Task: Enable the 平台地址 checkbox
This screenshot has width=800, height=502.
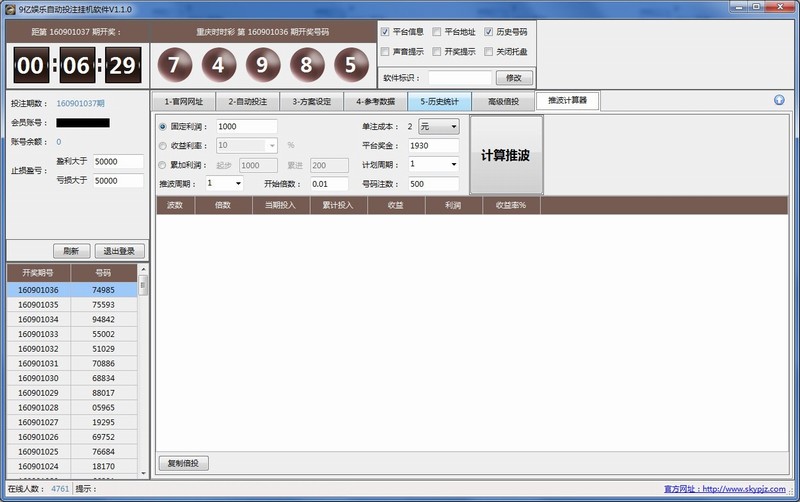Action: coord(437,32)
